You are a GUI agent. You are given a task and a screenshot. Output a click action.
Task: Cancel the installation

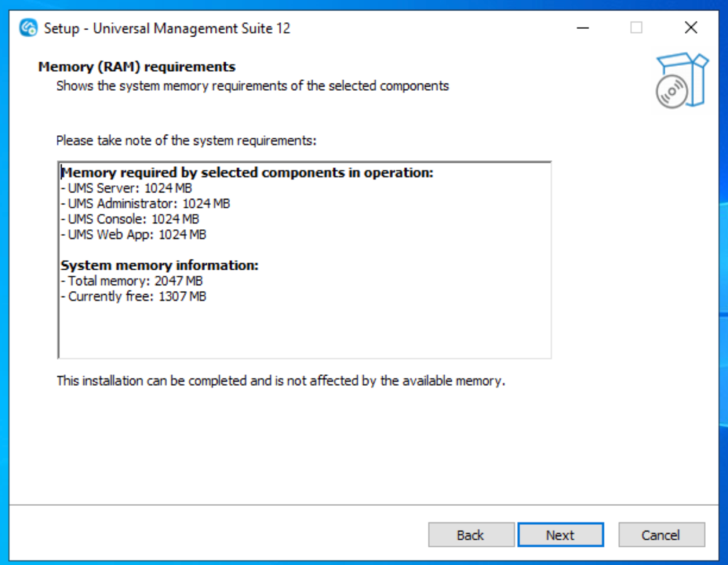pos(661,535)
